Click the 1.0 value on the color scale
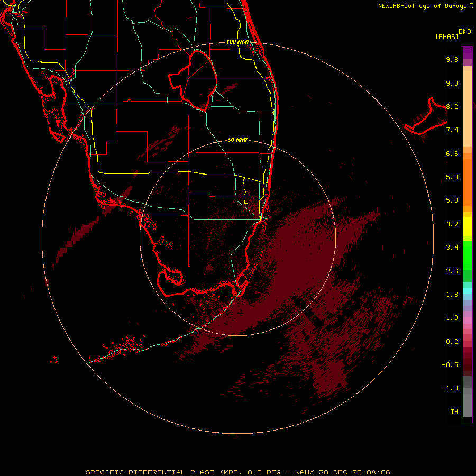Viewport: 476px width, 476px height. tap(452, 318)
